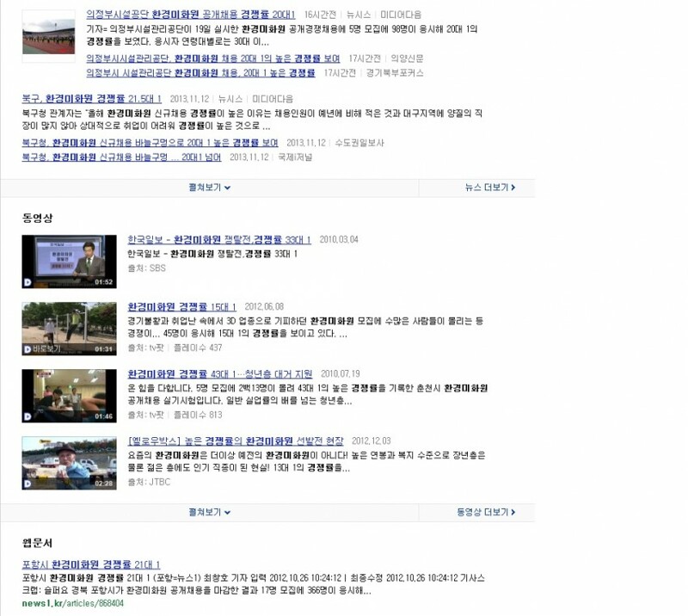Click the 출처: SBS source text
Image resolution: width=688 pixels, height=616 pixels.
[146, 268]
